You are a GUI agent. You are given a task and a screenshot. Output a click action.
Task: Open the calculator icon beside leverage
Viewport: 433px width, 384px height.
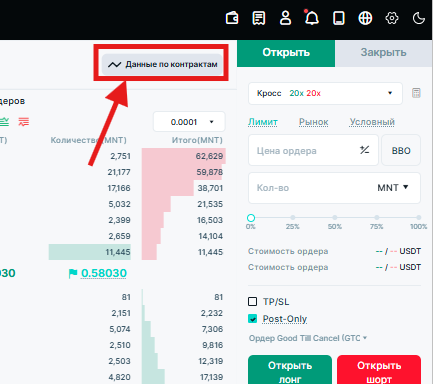[416, 93]
